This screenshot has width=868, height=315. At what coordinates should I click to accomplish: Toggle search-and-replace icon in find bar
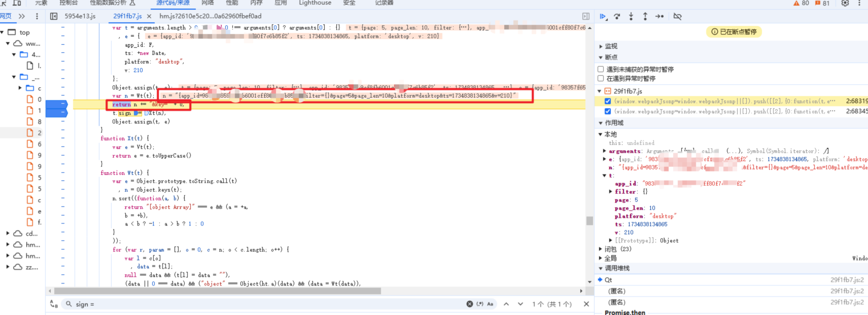[x=53, y=304]
